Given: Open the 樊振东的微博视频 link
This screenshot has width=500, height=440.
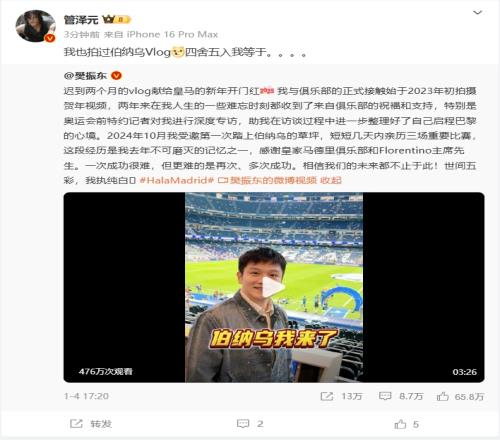Looking at the screenshot, I should pos(267,180).
